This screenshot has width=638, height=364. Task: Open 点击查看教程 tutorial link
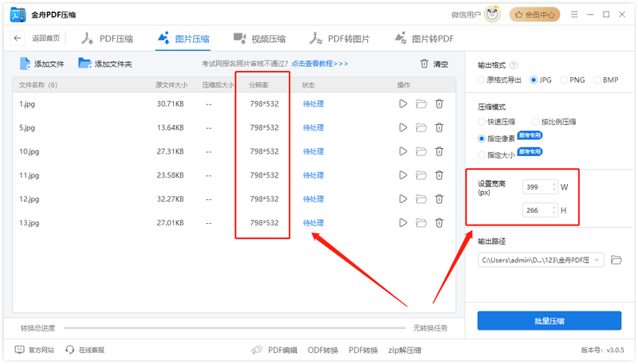(320, 64)
